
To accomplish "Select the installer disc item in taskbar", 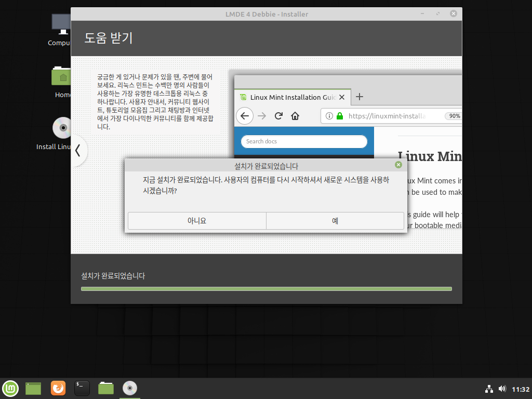I will click(x=129, y=388).
